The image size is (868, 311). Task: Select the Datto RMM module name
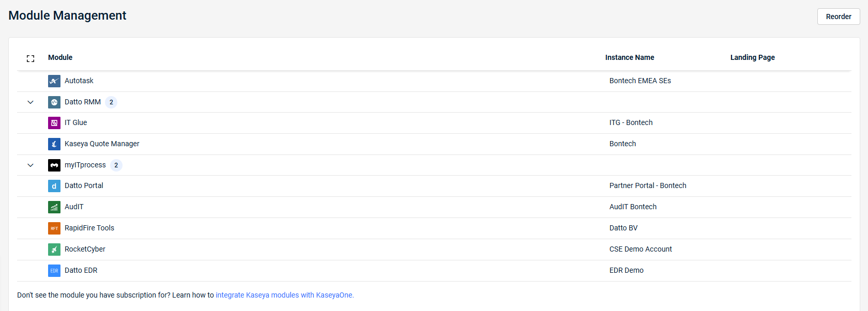[x=83, y=102]
